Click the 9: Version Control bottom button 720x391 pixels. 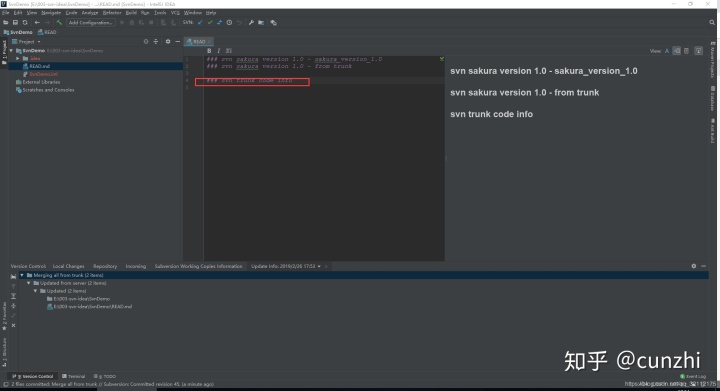(x=33, y=376)
